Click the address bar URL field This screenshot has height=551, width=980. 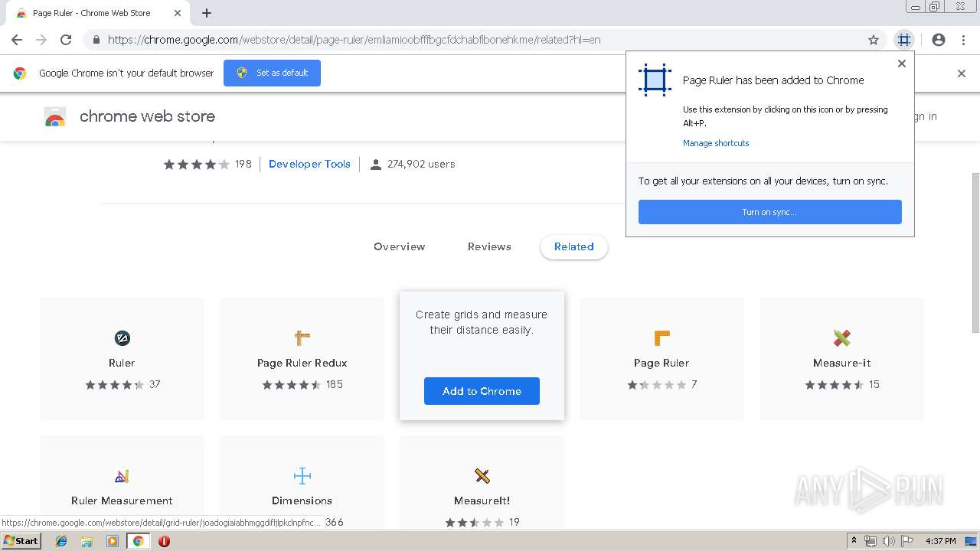tap(482, 40)
